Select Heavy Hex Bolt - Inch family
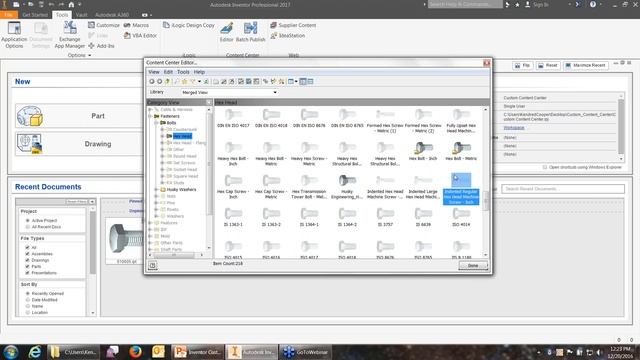 233,153
